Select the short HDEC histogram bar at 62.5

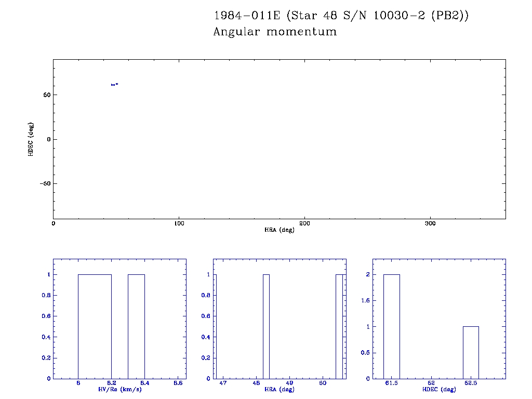coord(471,352)
